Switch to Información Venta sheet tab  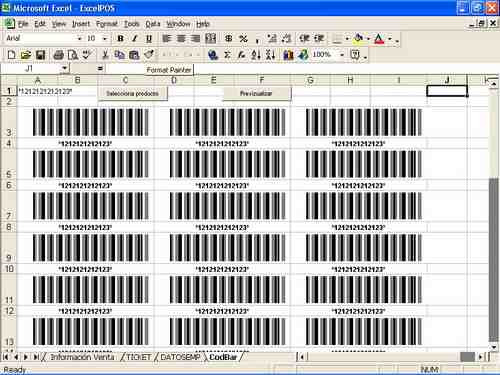tap(82, 357)
